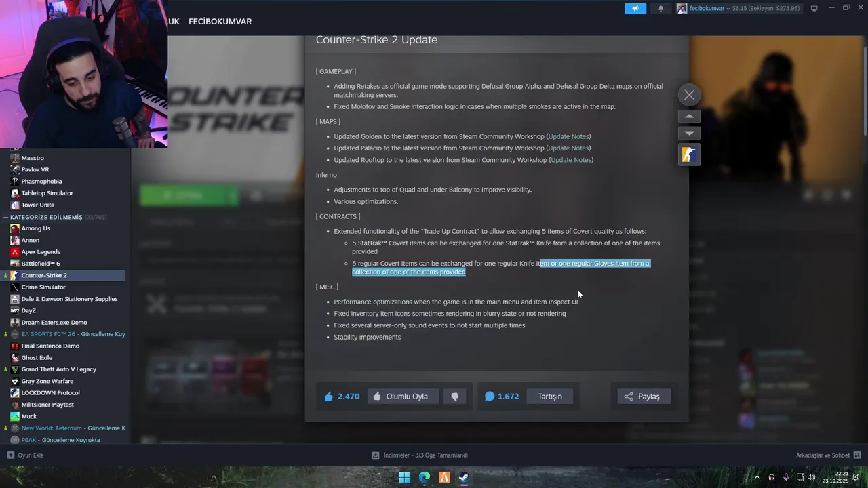Open Golden map Update Notes link

[568, 136]
